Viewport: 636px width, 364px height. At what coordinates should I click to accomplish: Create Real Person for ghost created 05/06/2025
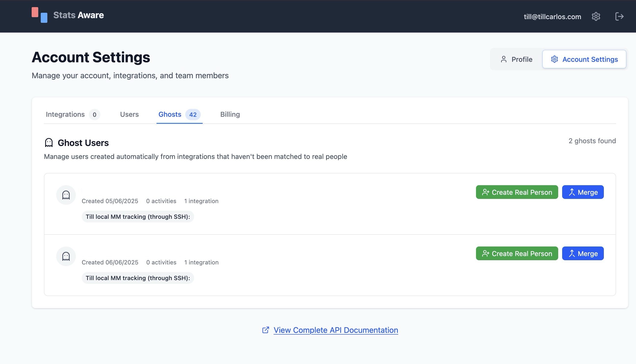(x=517, y=192)
